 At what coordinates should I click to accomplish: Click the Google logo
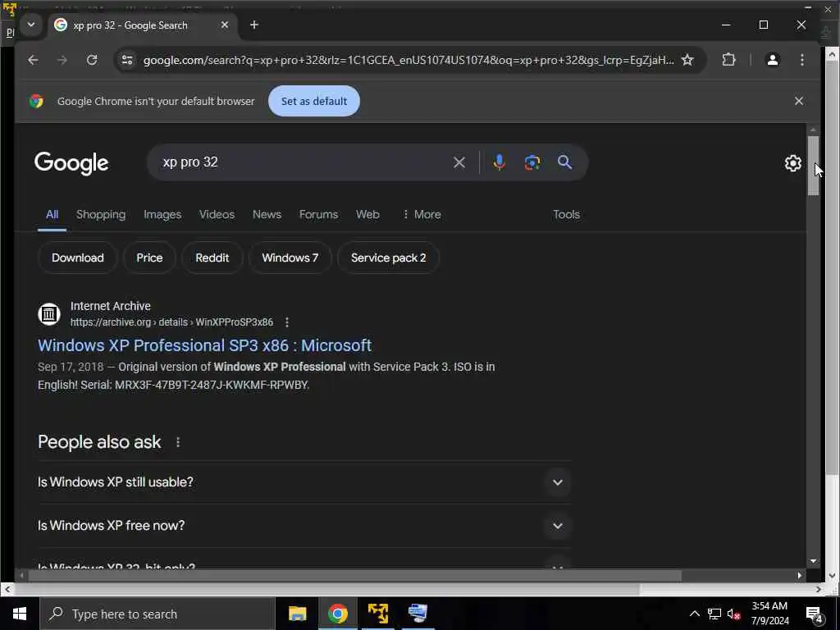71,163
